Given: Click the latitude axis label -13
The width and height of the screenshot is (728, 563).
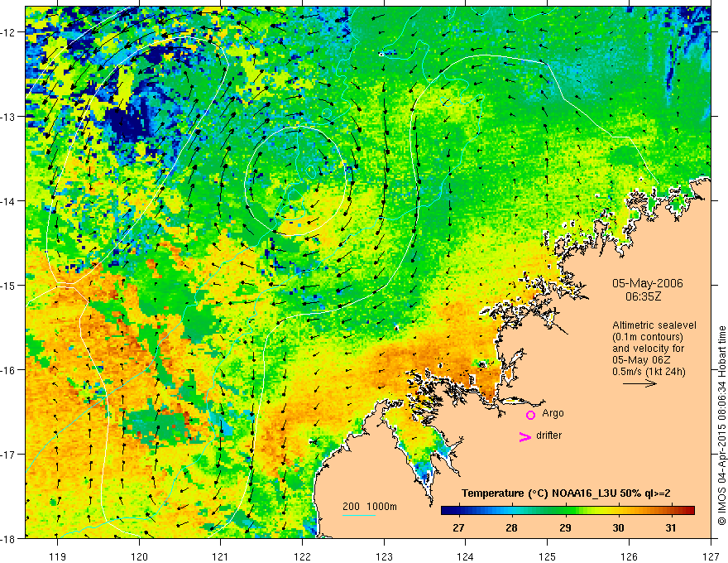Looking at the screenshot, I should point(9,117).
